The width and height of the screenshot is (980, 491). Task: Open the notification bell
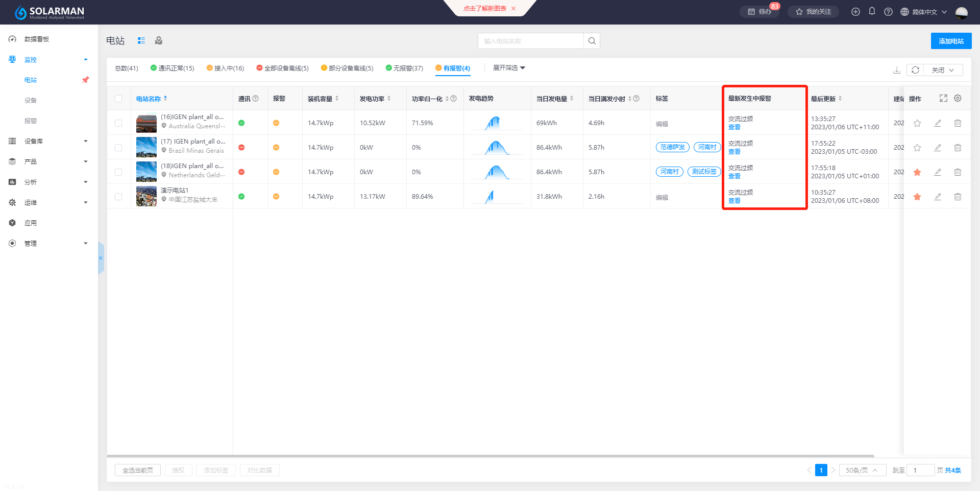point(872,11)
